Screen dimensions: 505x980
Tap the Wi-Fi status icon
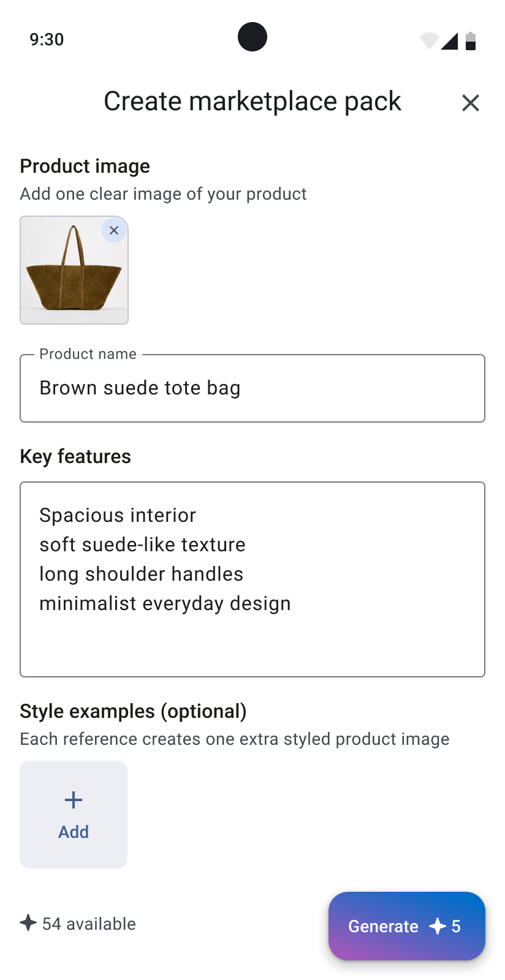pos(429,40)
